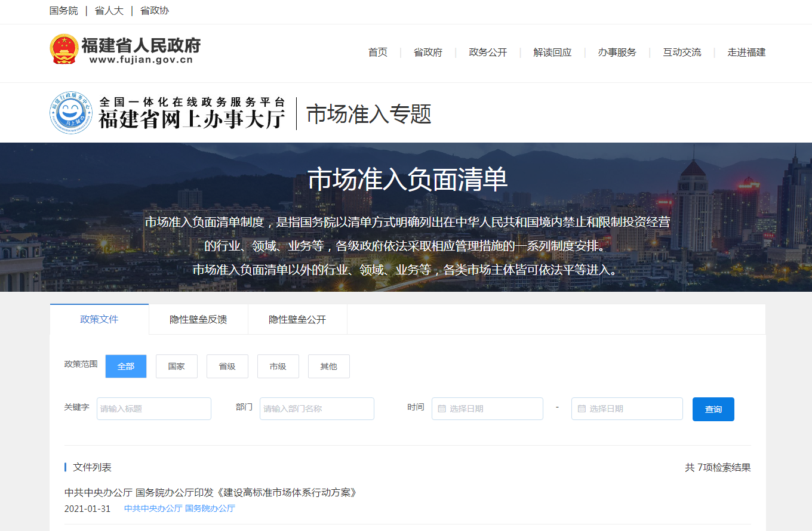Click calendar icon in start date field
Image resolution: width=812 pixels, height=531 pixels.
point(442,409)
